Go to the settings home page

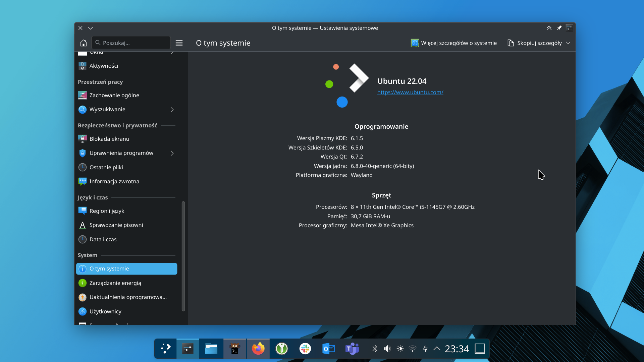click(x=83, y=43)
